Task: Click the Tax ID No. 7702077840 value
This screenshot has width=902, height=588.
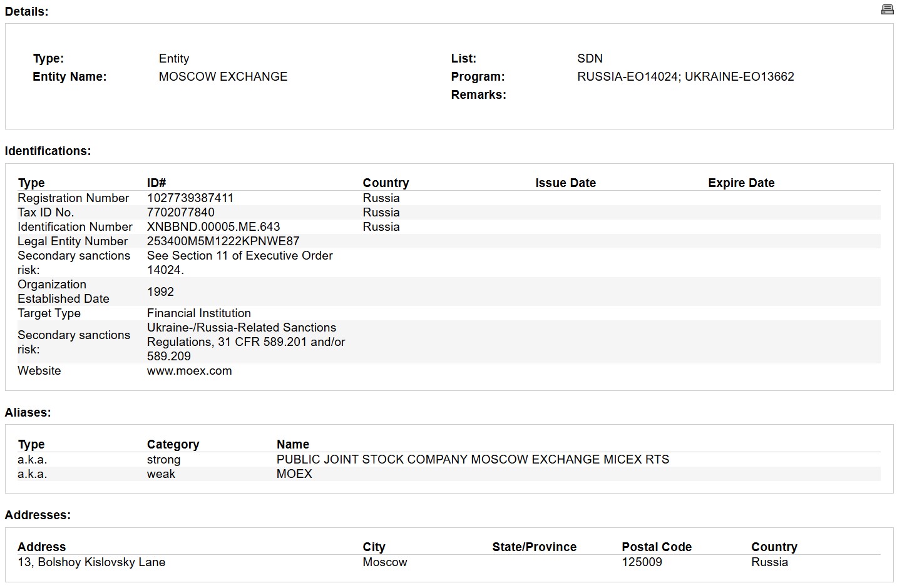Action: [180, 212]
